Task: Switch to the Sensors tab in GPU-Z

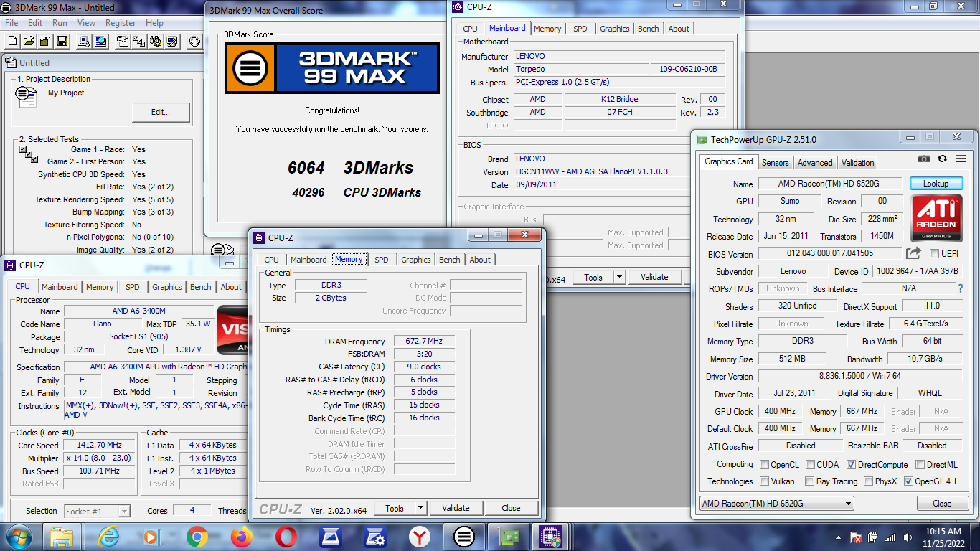Action: [x=775, y=163]
